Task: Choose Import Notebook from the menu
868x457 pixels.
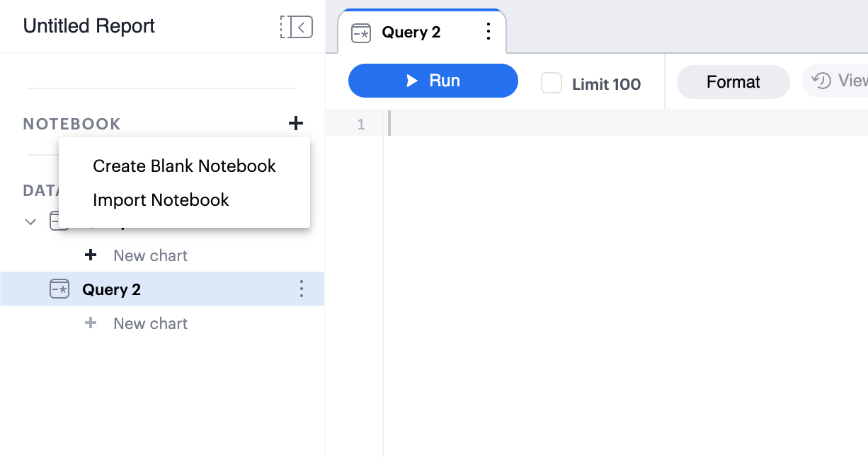Action: (161, 200)
